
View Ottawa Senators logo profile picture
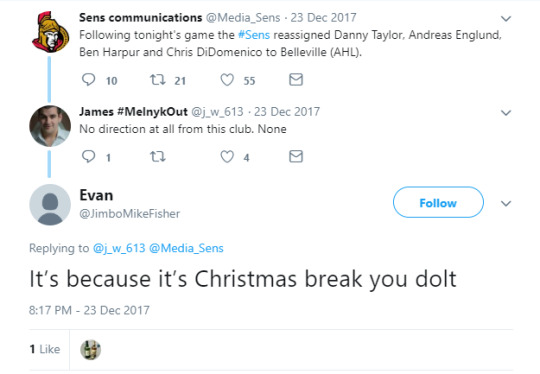[50, 32]
